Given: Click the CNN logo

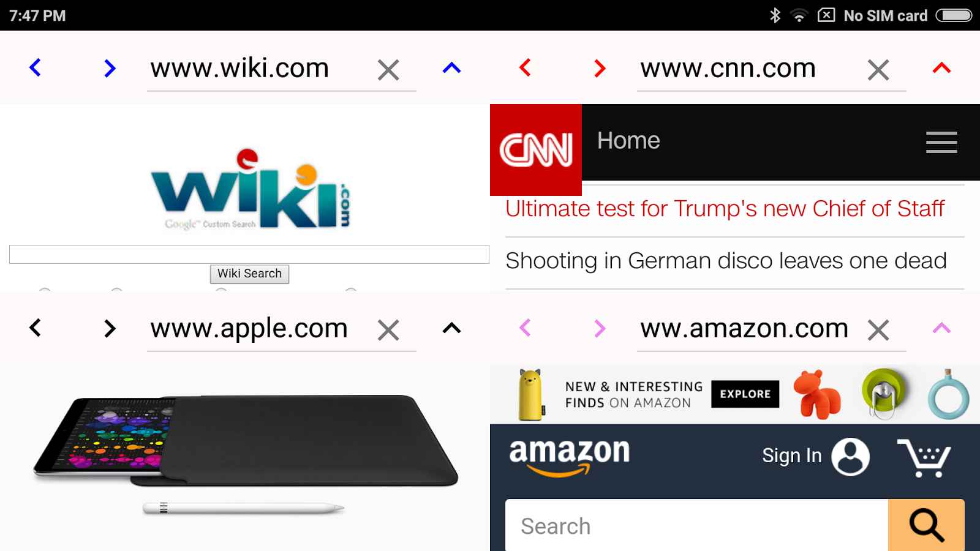Looking at the screenshot, I should coord(536,150).
